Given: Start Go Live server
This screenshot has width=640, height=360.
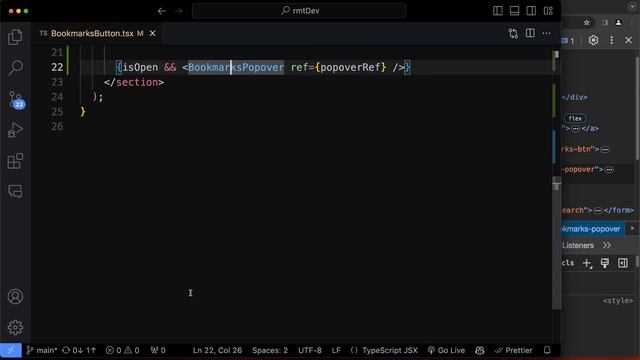Looking at the screenshot, I should (446, 350).
